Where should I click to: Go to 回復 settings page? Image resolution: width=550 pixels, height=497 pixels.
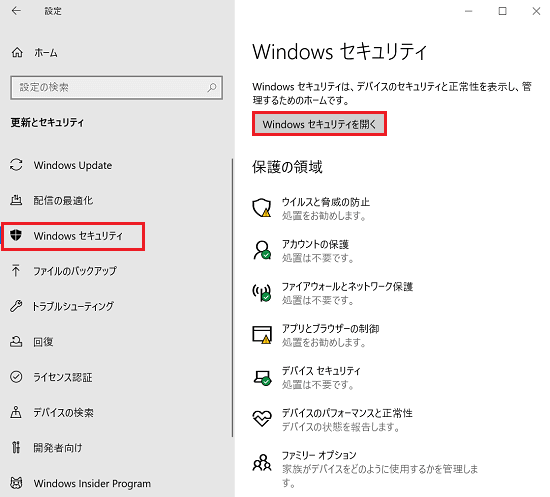43,342
